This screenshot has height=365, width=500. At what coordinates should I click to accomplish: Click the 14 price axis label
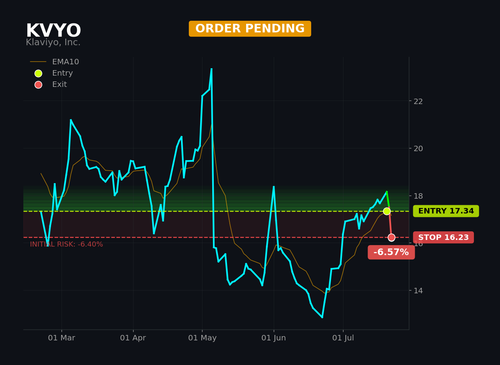(418, 291)
